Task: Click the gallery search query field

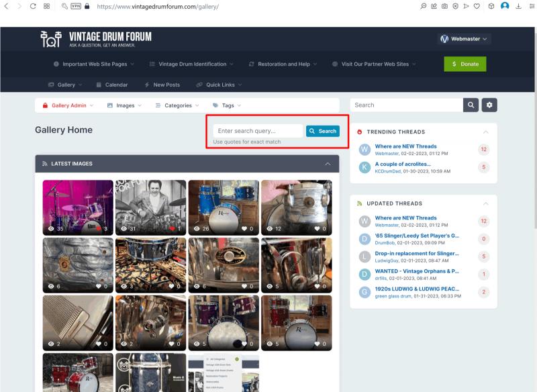Action: pos(258,131)
